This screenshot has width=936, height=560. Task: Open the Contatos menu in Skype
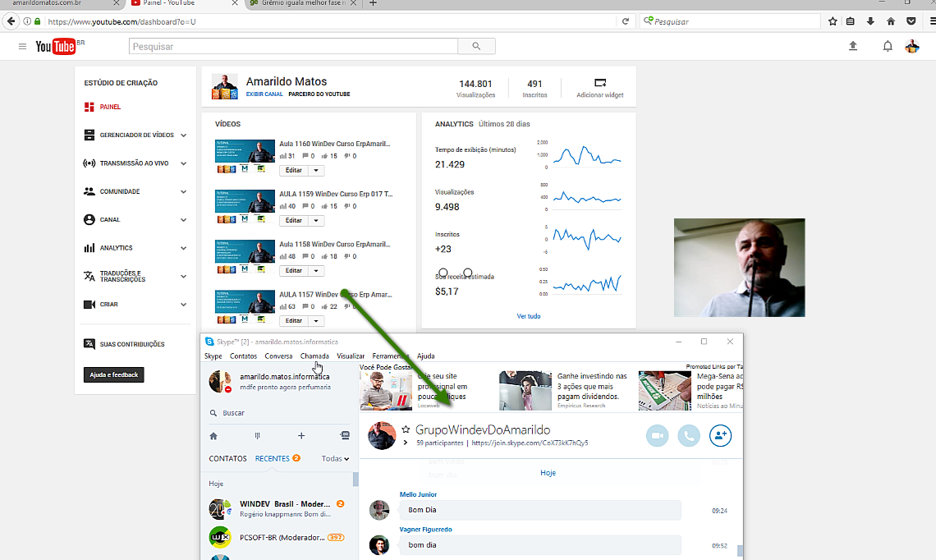(244, 356)
